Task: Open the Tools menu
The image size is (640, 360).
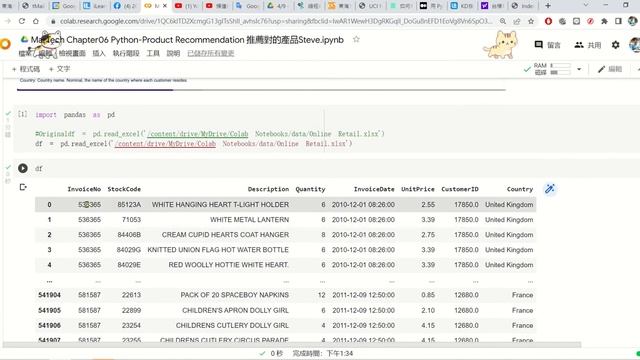Action: click(x=153, y=53)
